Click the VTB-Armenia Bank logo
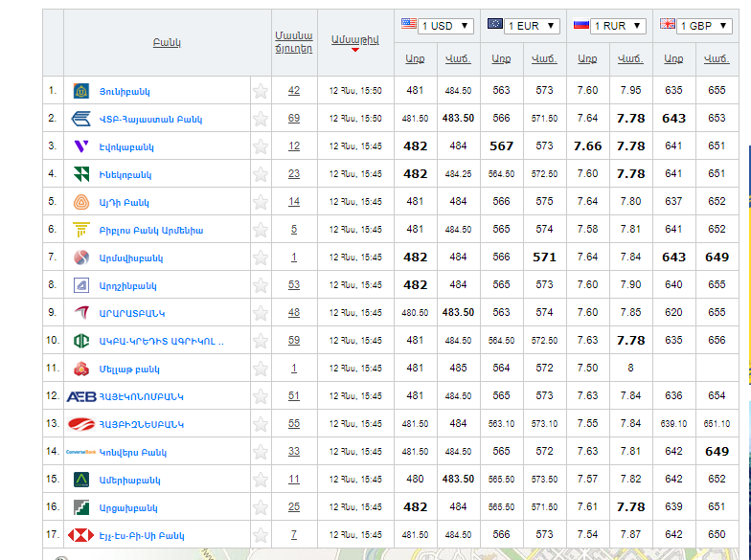Screen dimensions: 751x560 tap(80, 119)
